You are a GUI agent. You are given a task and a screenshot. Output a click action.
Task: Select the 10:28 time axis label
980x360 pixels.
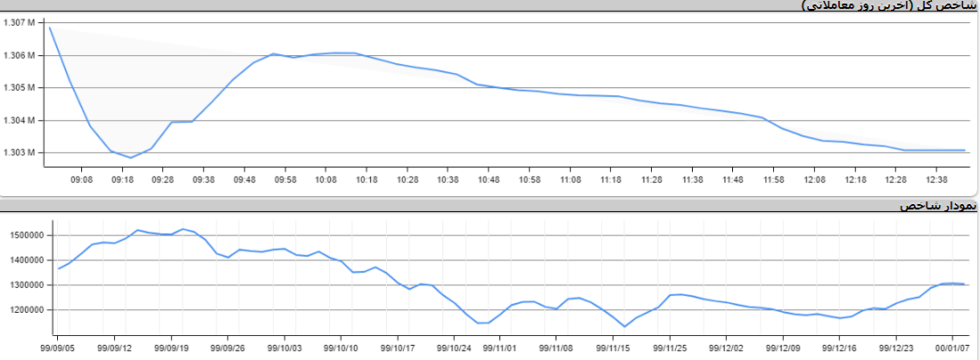(x=408, y=180)
